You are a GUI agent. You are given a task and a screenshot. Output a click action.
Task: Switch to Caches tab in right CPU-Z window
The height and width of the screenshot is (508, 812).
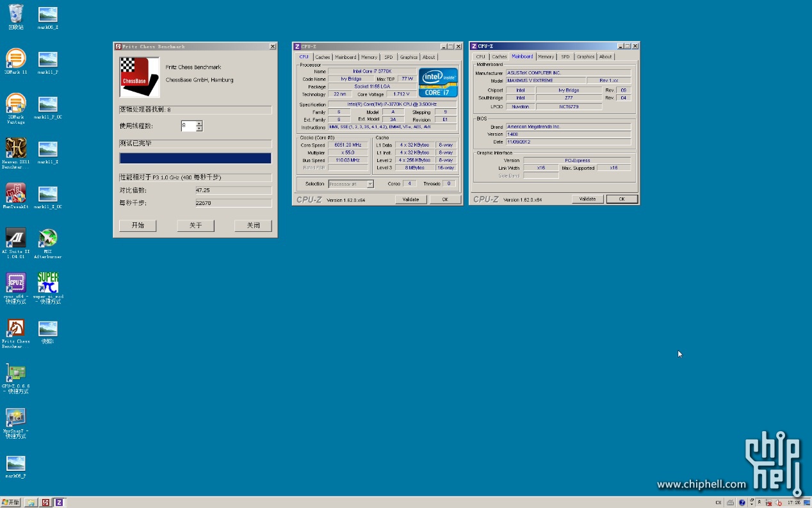coord(499,57)
